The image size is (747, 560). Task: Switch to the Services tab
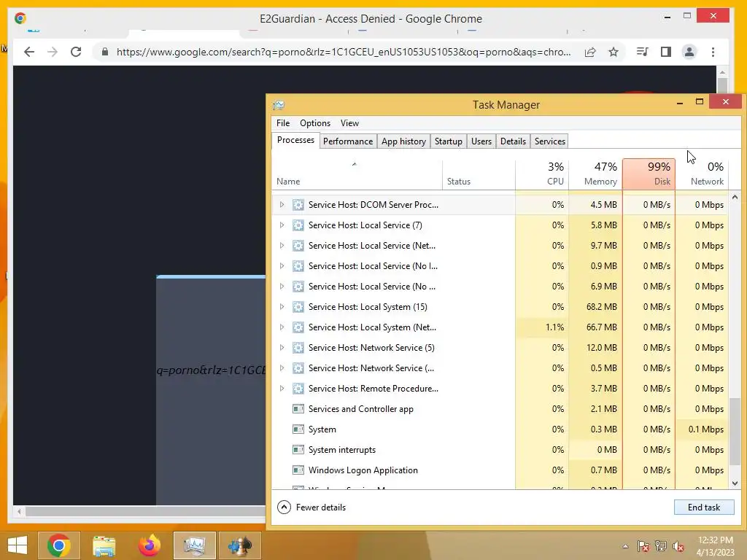tap(550, 141)
